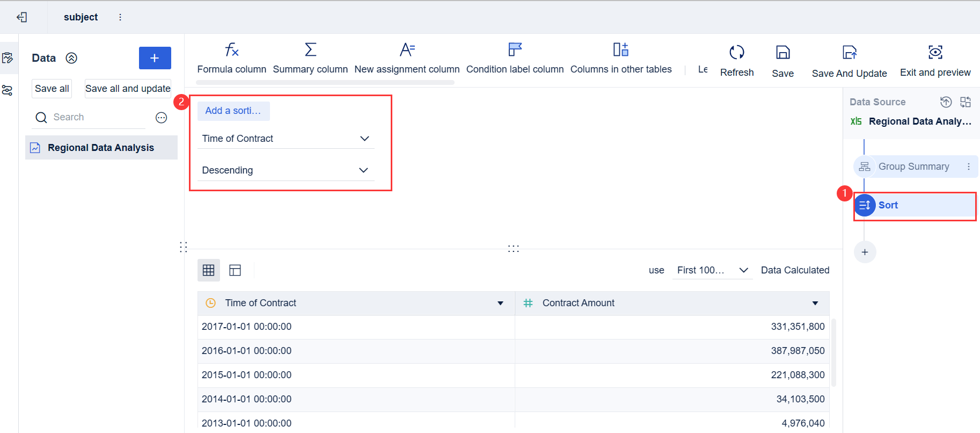Switch to the field list view
This screenshot has height=433, width=980.
coord(235,270)
